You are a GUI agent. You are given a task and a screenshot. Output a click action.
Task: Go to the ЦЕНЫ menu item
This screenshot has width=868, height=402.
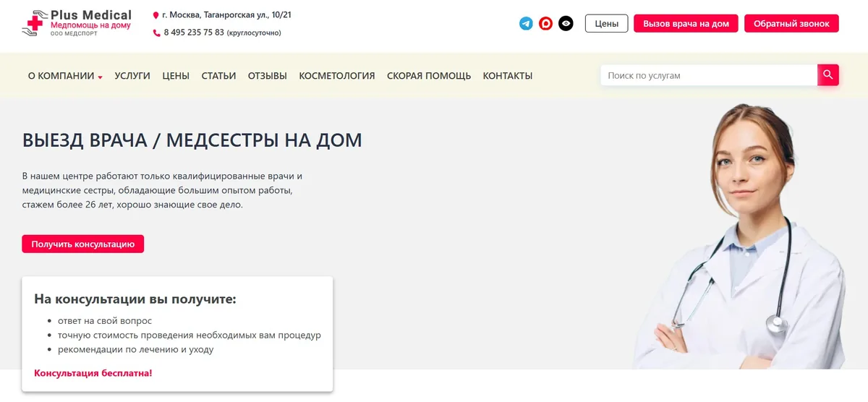176,76
